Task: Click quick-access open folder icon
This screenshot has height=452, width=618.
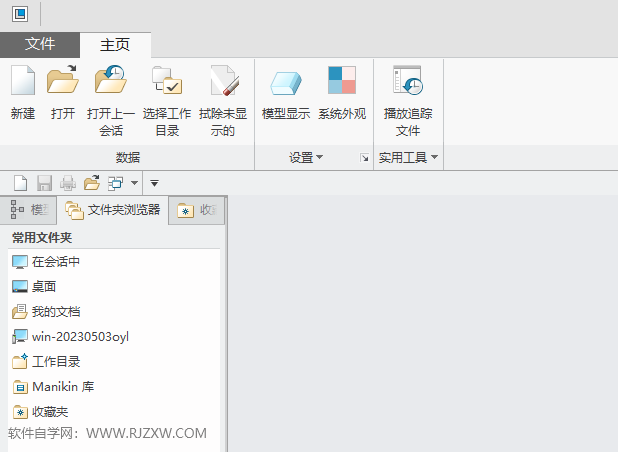Action: point(92,183)
